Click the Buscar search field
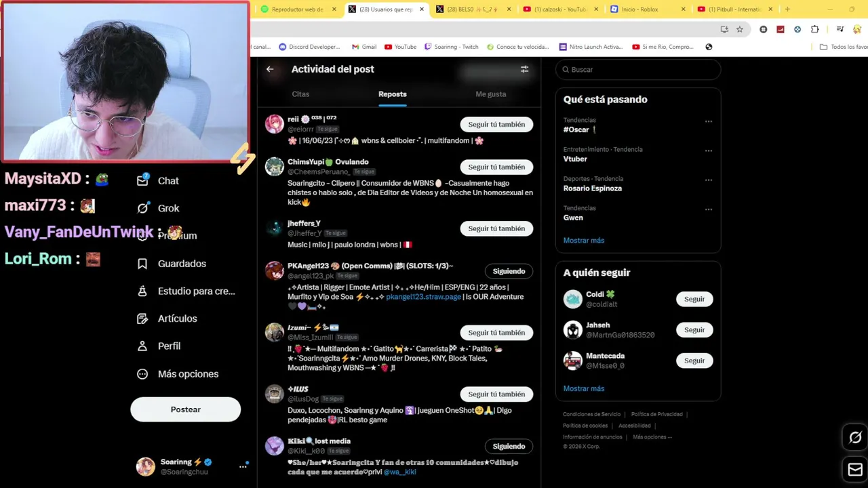The height and width of the screenshot is (488, 868). pos(638,70)
